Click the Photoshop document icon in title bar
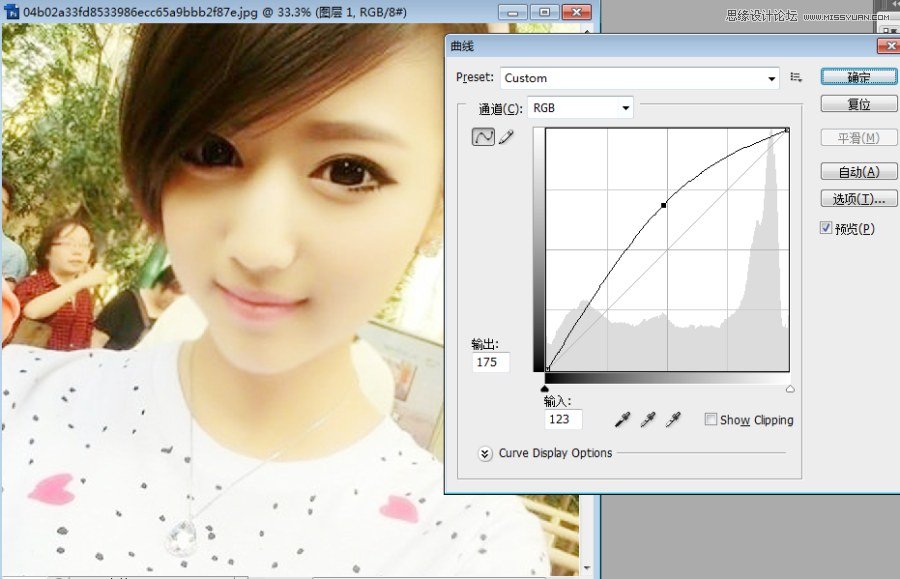This screenshot has width=900, height=579. 13,11
